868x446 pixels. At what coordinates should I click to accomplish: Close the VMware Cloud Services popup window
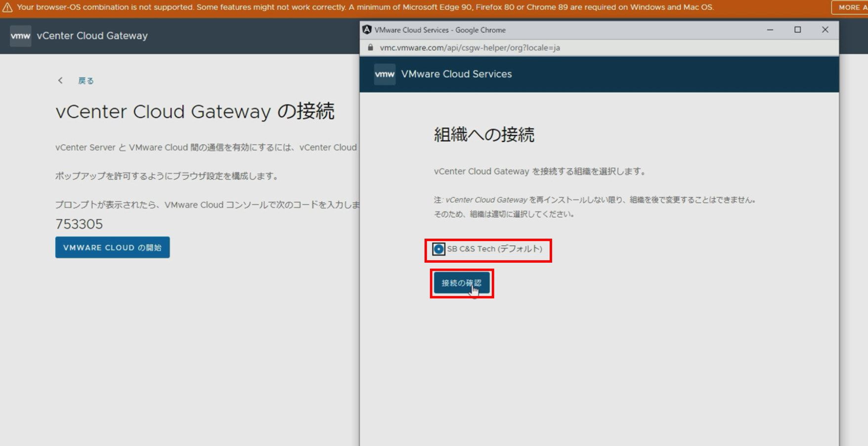coord(825,30)
